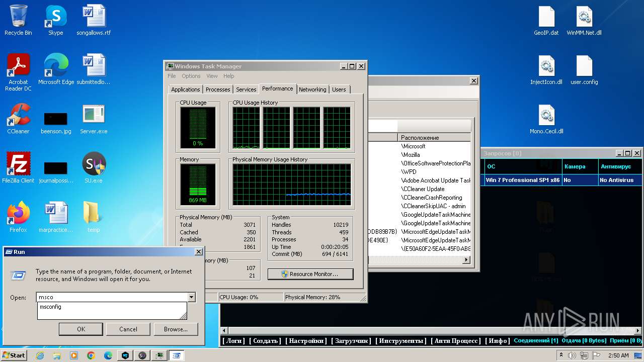Click the volume speaker tray icon
This screenshot has height=362, width=644.
coord(573,355)
